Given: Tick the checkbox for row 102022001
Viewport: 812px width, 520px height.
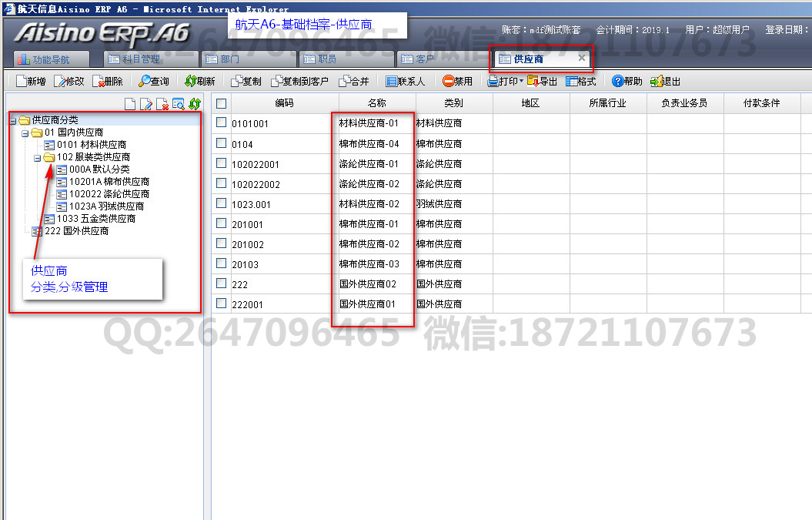Looking at the screenshot, I should point(222,163).
